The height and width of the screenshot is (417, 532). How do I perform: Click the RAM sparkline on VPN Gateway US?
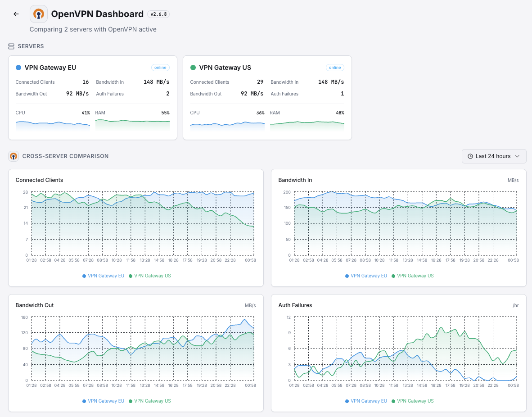point(307,125)
